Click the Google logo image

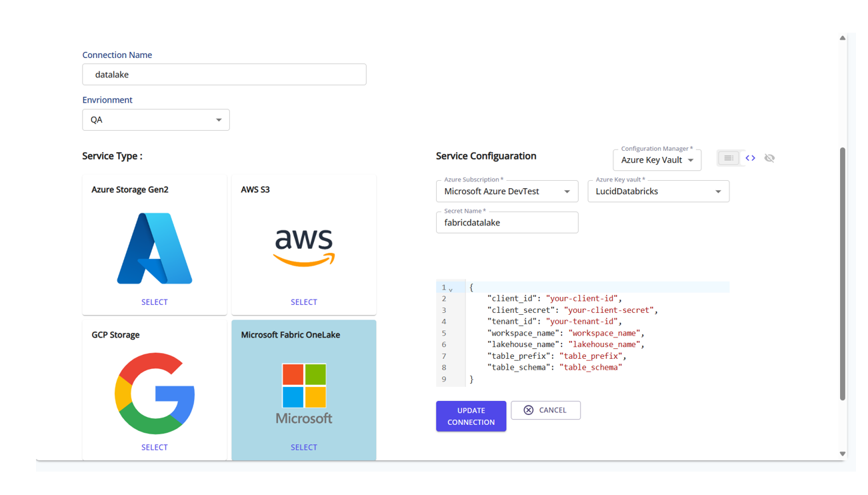(x=155, y=394)
